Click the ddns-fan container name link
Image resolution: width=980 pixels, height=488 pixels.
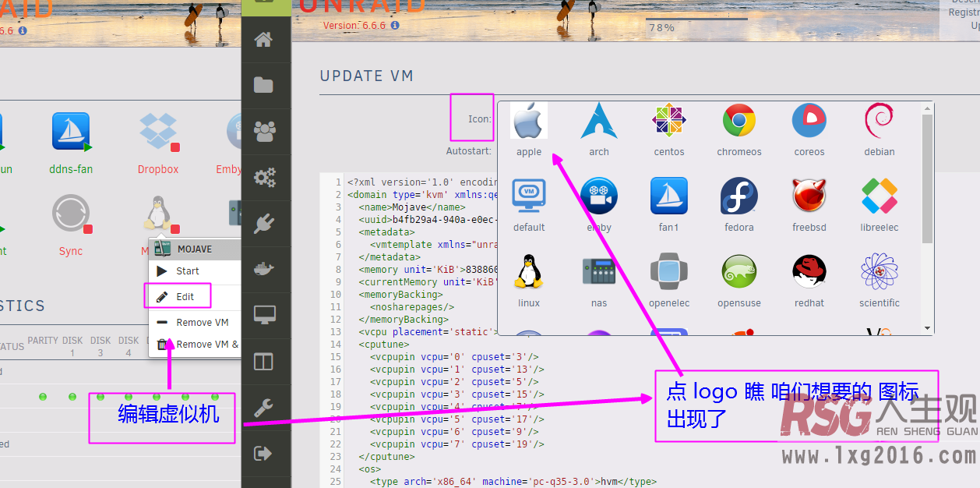click(x=71, y=169)
